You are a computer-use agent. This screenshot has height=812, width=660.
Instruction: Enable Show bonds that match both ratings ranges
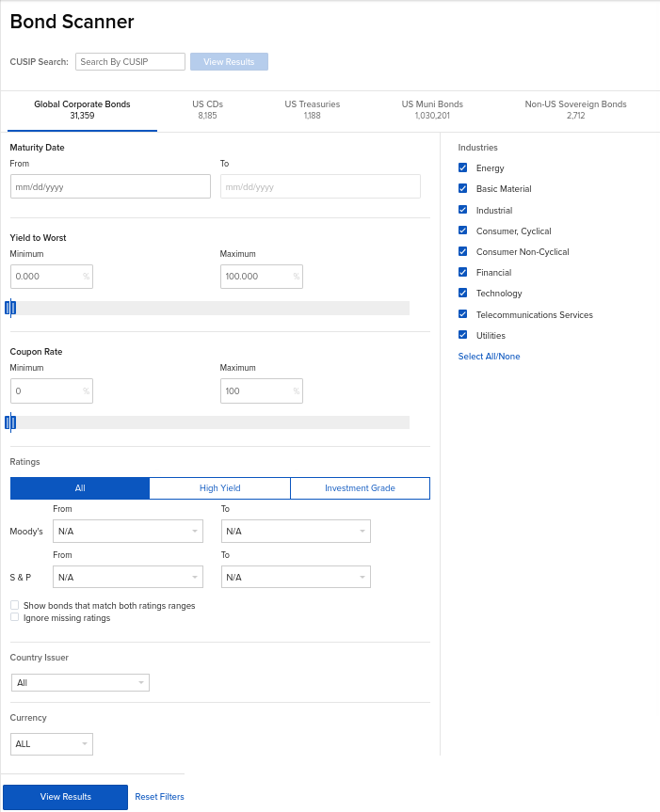point(14,605)
